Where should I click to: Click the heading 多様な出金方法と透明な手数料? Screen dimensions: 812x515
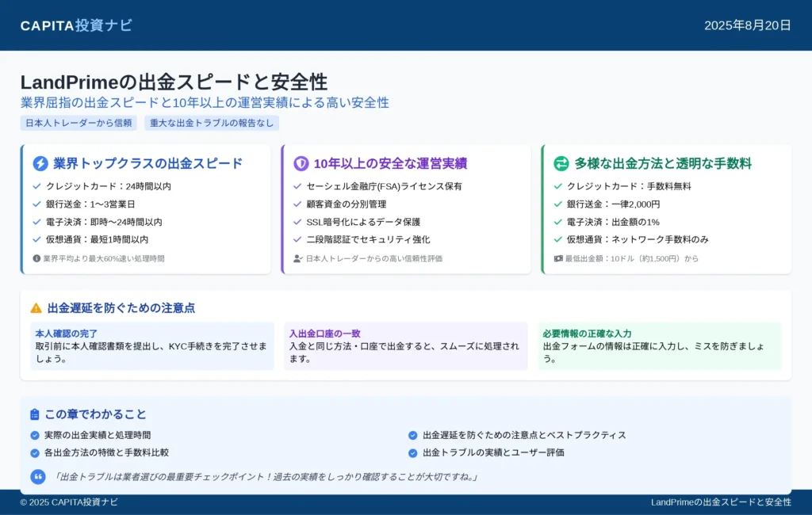[x=663, y=163]
